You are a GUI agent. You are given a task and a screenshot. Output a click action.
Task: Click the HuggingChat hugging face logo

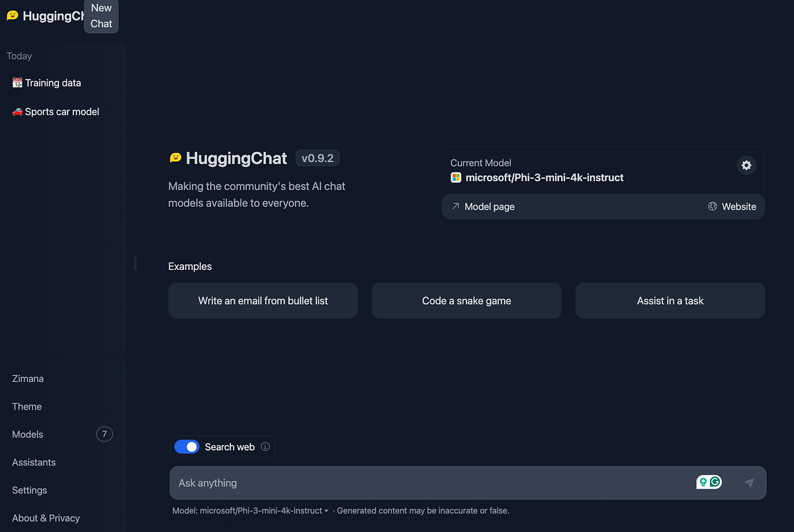[x=12, y=15]
